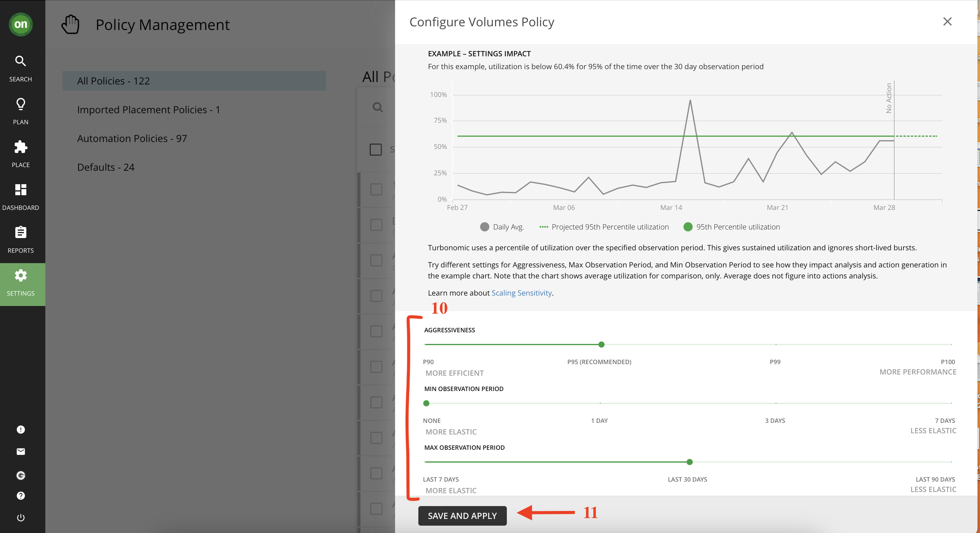Image resolution: width=980 pixels, height=533 pixels.
Task: Set Min Observation Period to 3 Days tick
Action: click(x=776, y=403)
